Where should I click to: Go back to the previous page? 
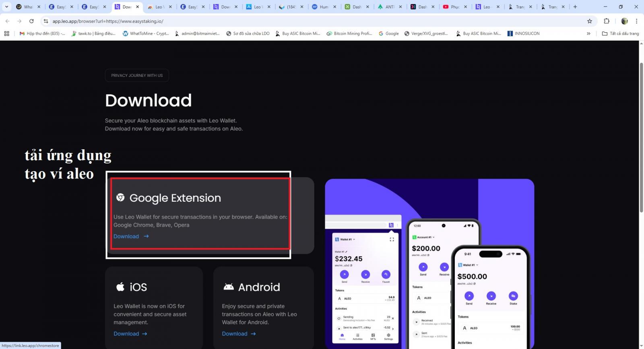coord(7,21)
